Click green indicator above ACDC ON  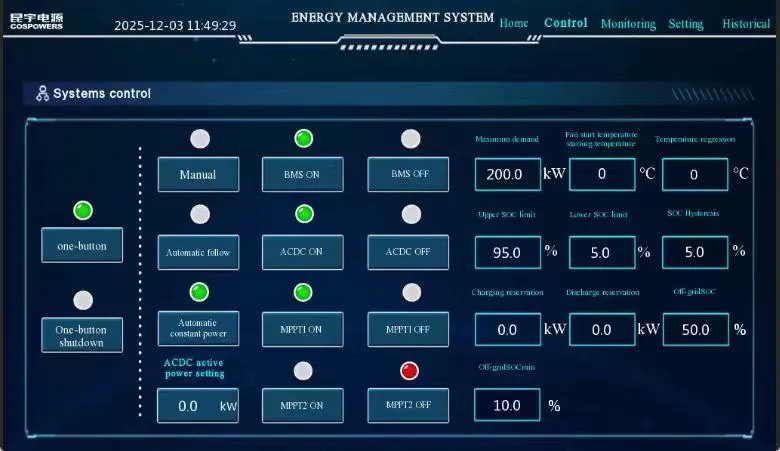(x=304, y=214)
